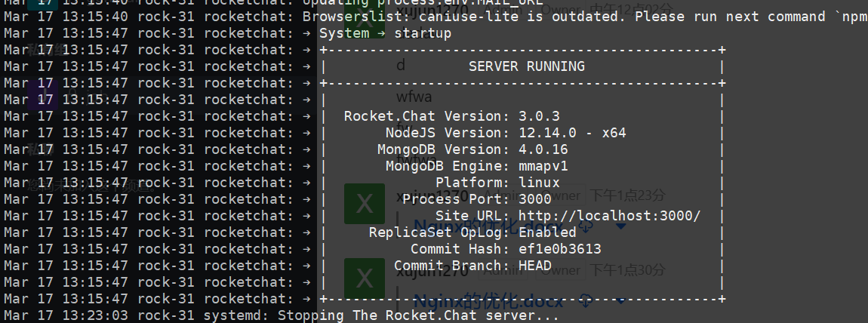The width and height of the screenshot is (868, 323).
Task: Click the Owner tag beside 下午1点23分
Action: 560,195
